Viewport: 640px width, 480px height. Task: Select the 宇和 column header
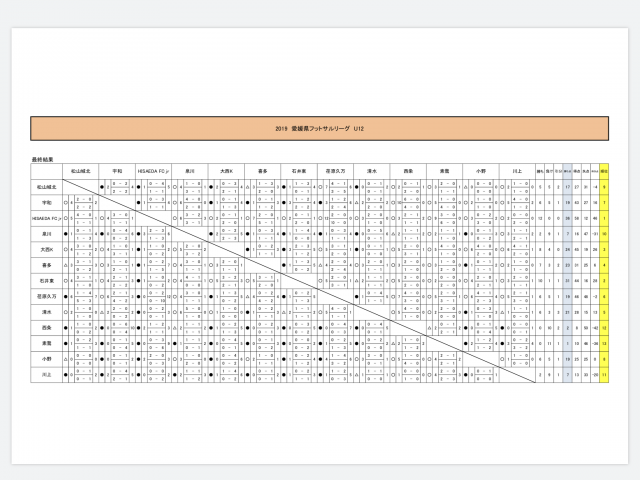point(119,171)
